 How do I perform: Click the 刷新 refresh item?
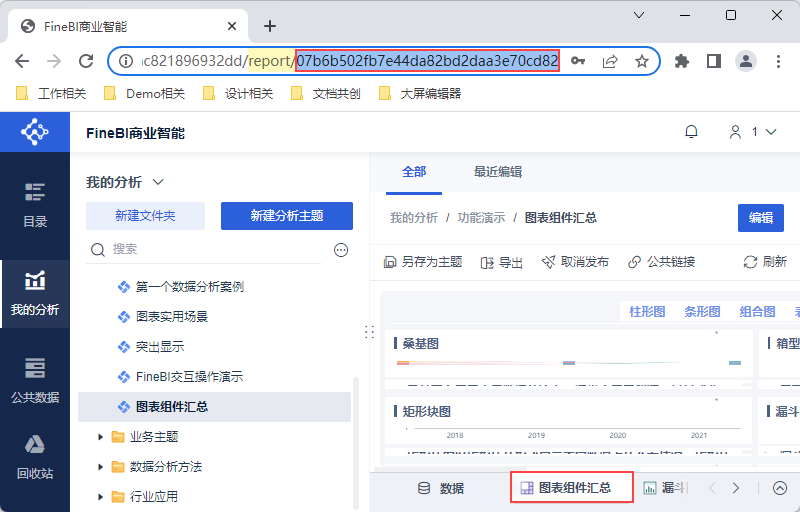(765, 262)
